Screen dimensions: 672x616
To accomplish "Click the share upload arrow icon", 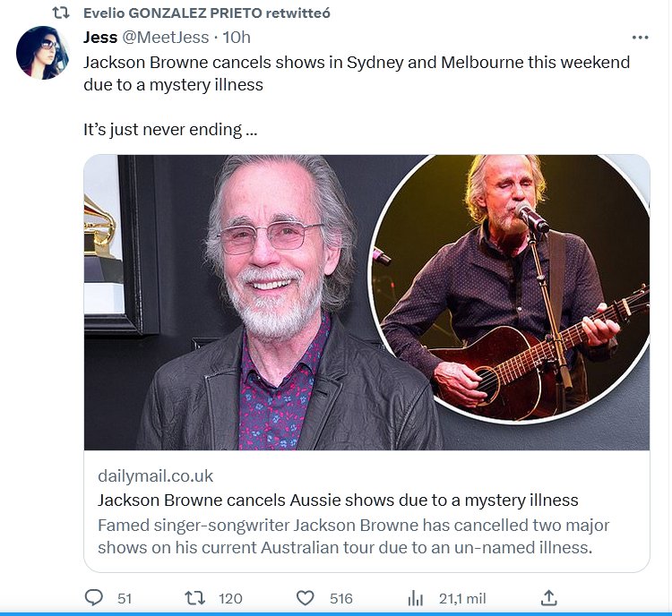I will (x=549, y=597).
